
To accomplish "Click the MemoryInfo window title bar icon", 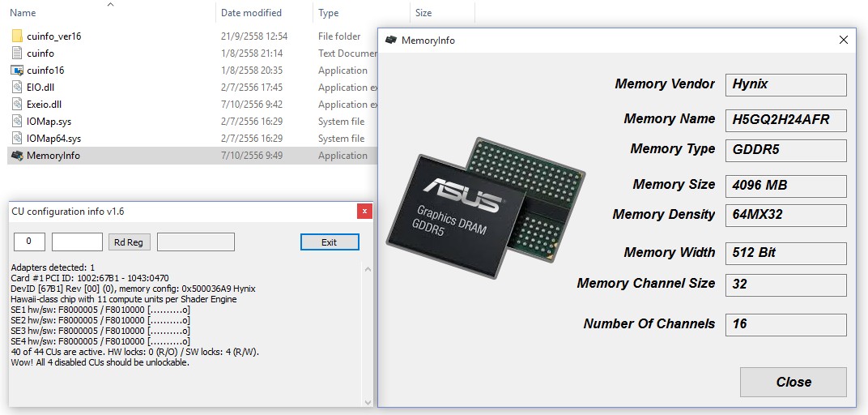I will [x=391, y=40].
